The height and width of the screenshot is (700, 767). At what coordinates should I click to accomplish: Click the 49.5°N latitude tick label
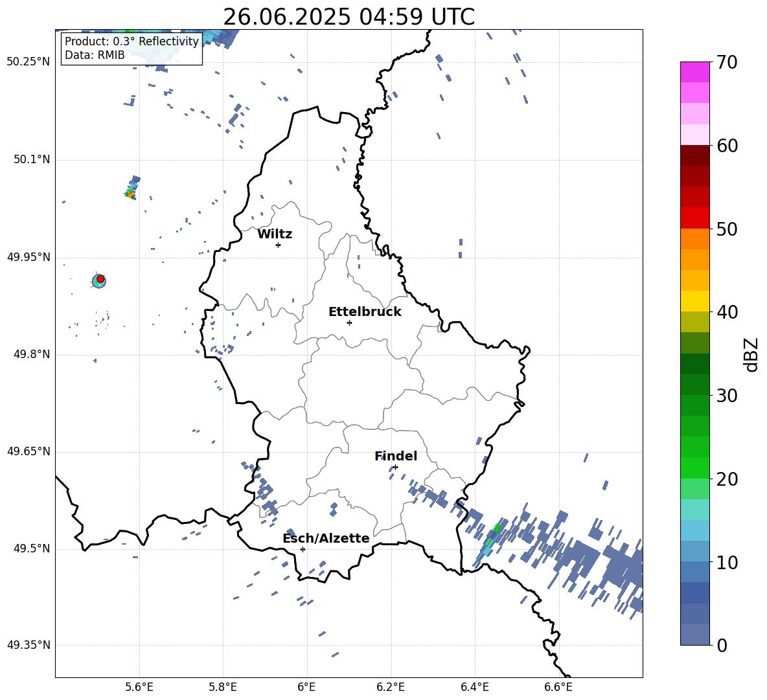(31, 548)
